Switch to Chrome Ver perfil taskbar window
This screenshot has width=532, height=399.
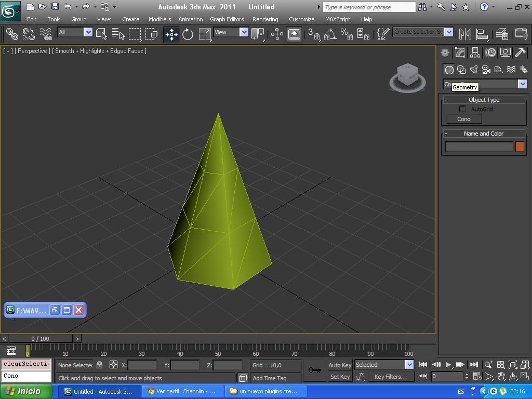pyautogui.click(x=182, y=391)
